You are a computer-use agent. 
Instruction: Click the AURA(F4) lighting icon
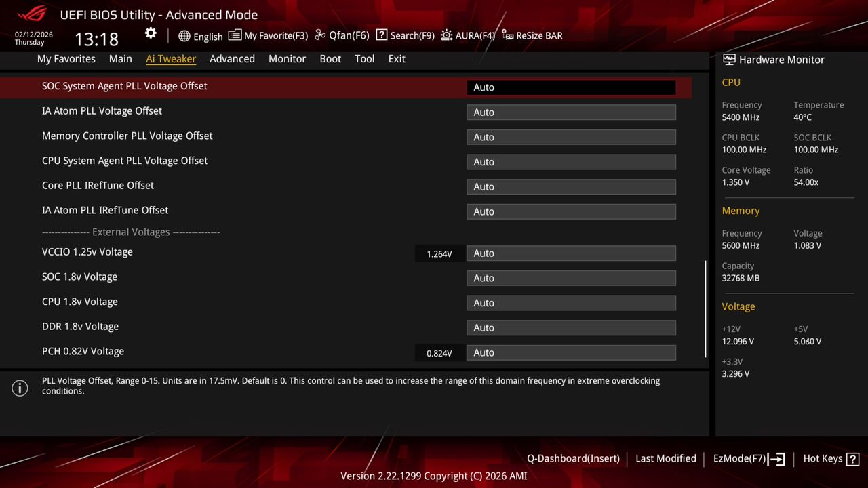pyautogui.click(x=467, y=35)
